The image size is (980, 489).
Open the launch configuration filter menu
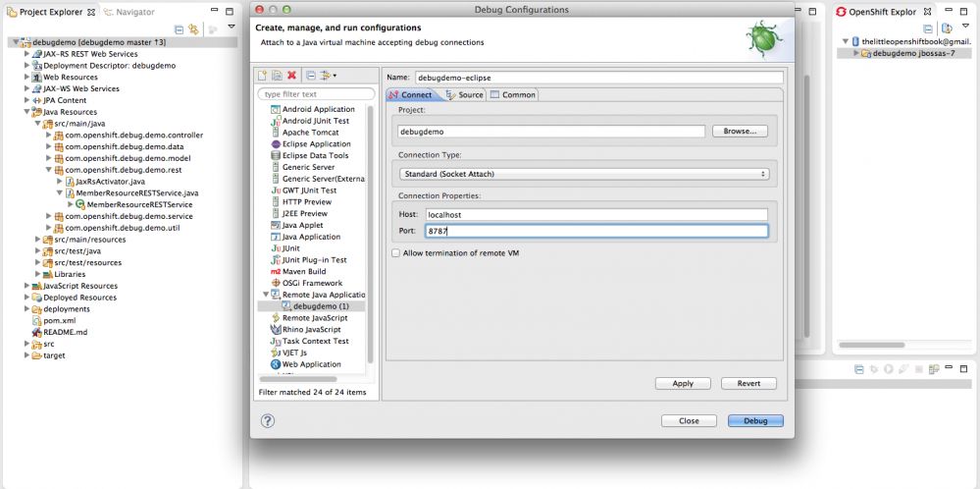point(328,76)
